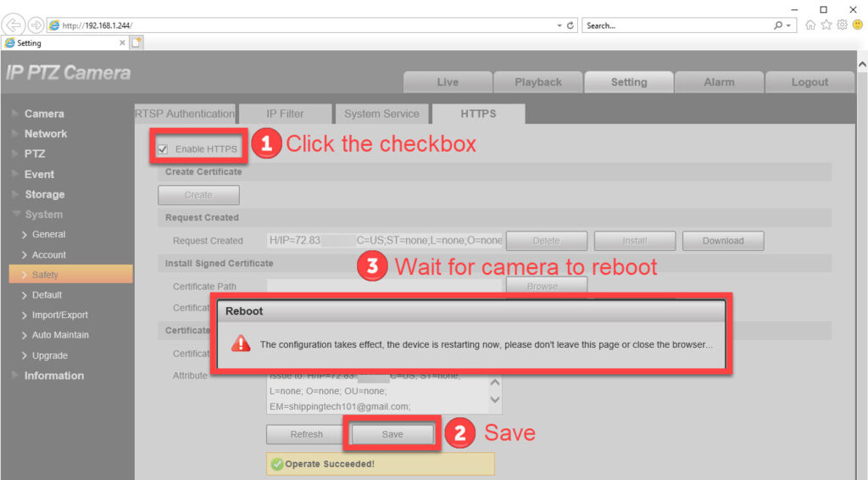Image resolution: width=868 pixels, height=480 pixels.
Task: Click the magnifier icon in search box
Action: 779,25
